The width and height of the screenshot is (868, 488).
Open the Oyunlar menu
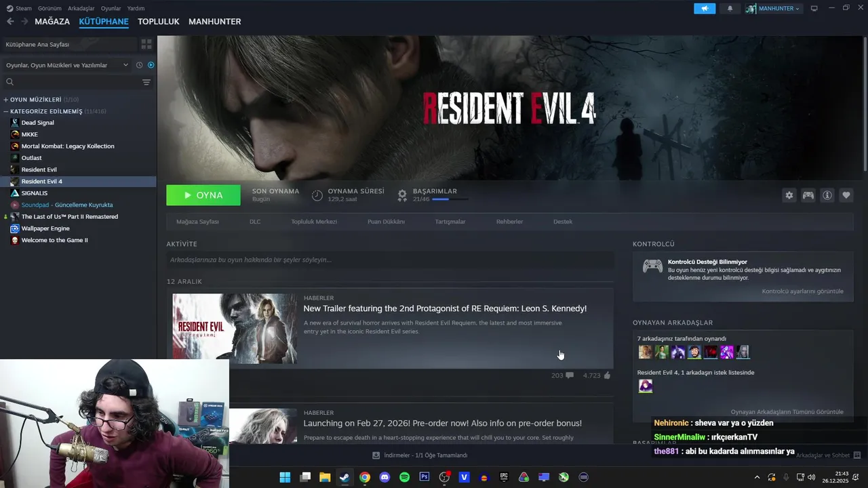111,8
